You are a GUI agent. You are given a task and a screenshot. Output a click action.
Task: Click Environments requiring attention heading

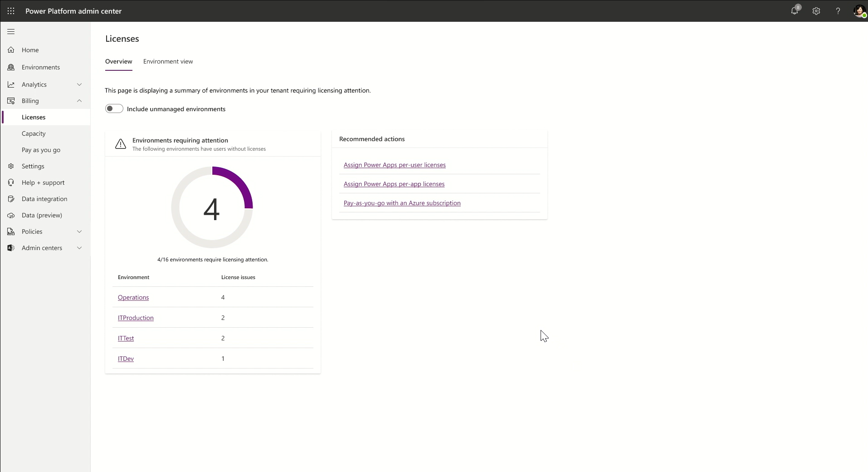tap(180, 140)
